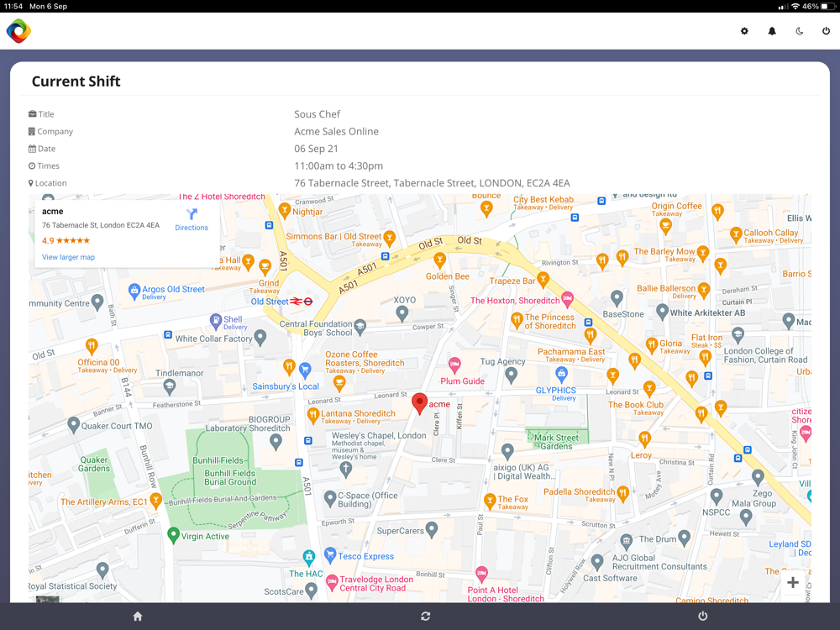Click the Gloria restaurant marker

652,345
